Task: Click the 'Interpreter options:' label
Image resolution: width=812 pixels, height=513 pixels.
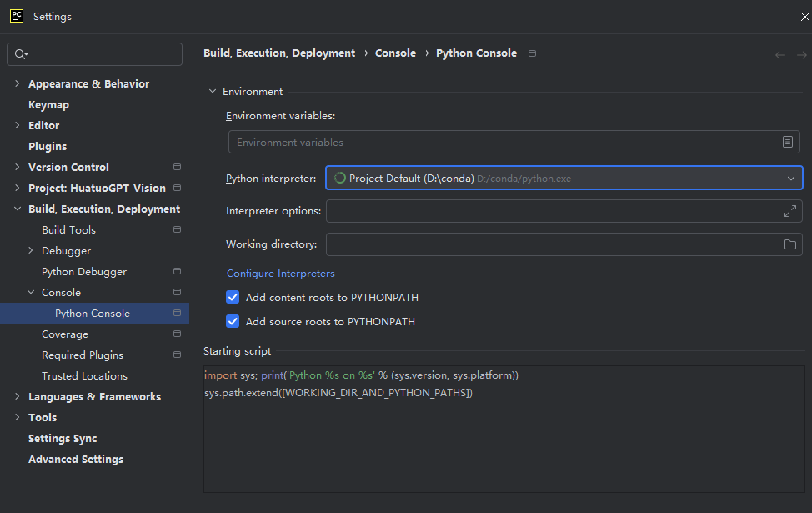Action: coord(273,211)
